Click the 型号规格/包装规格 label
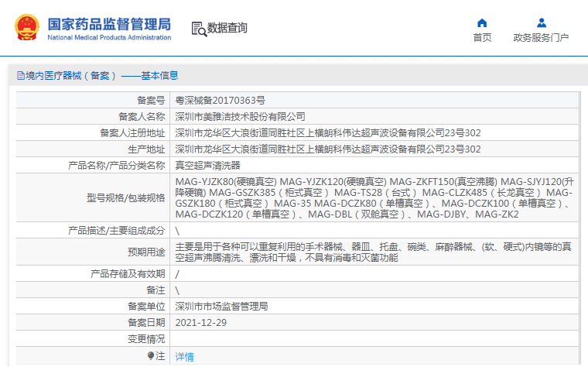 tap(126, 197)
